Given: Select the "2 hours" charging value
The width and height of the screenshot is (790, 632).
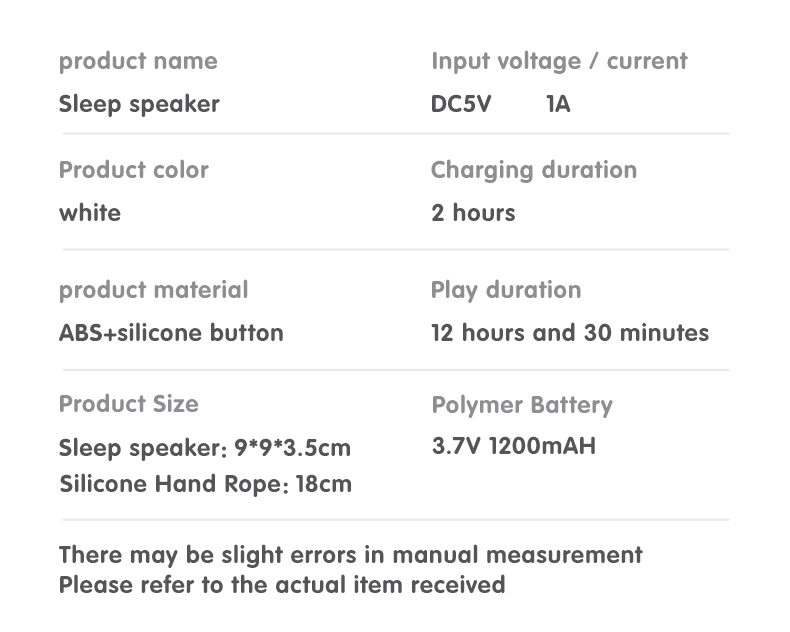Looking at the screenshot, I should coord(473,213).
